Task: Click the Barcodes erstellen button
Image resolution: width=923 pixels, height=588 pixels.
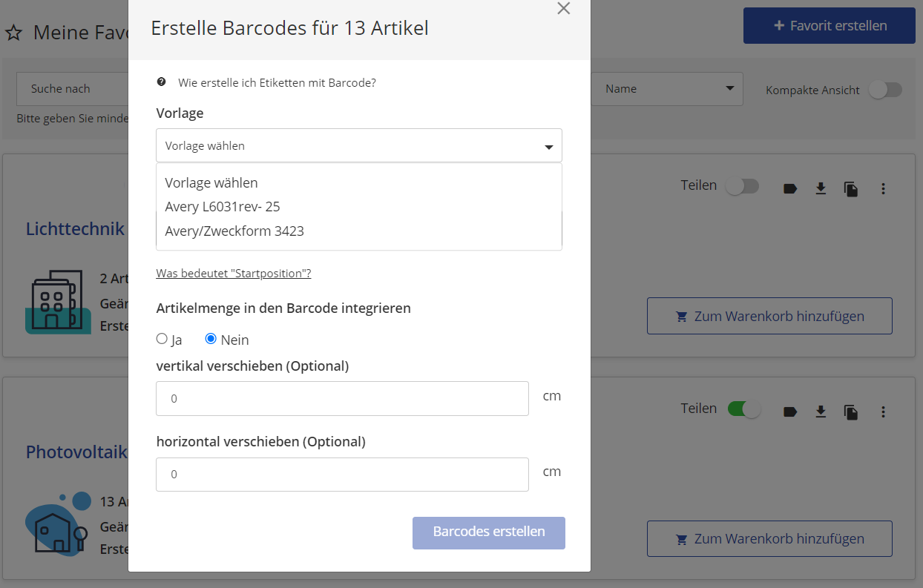Action: click(488, 532)
